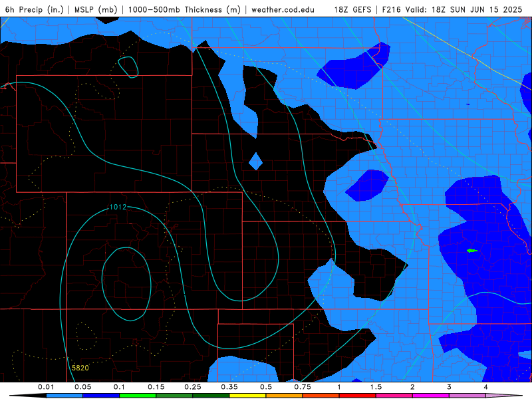532x399 pixels.
Task: Select the light blue 0.01–0.05 legend swatch
Action: (x=65, y=396)
